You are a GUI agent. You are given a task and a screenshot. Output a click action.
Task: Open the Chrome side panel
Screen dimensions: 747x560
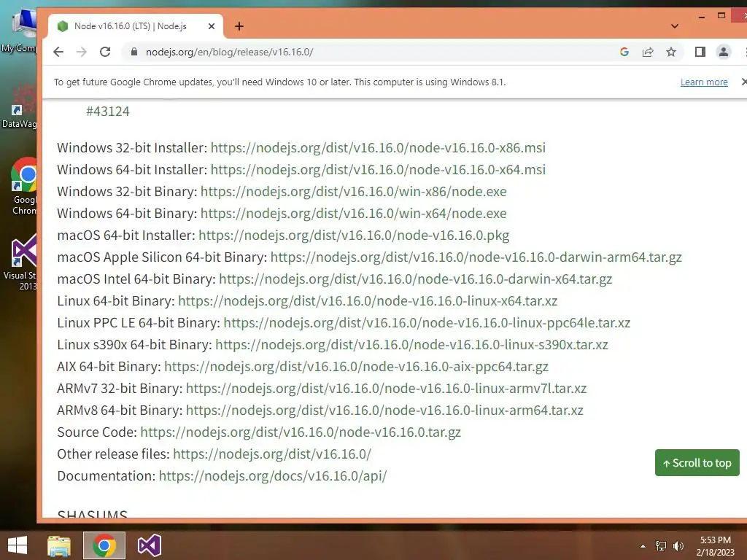(700, 52)
